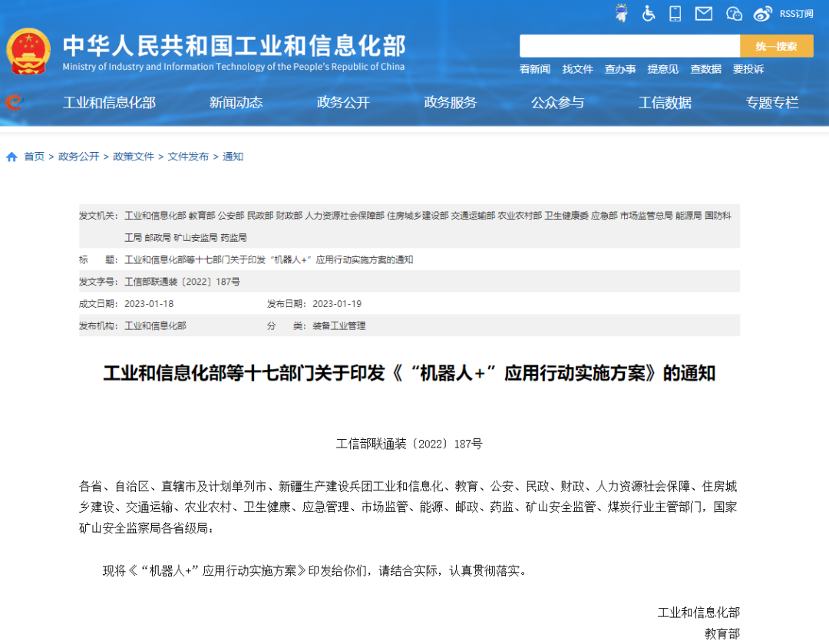Click the orange gear logo beside navigation
Viewport: 829px width, 644px height.
click(13, 102)
